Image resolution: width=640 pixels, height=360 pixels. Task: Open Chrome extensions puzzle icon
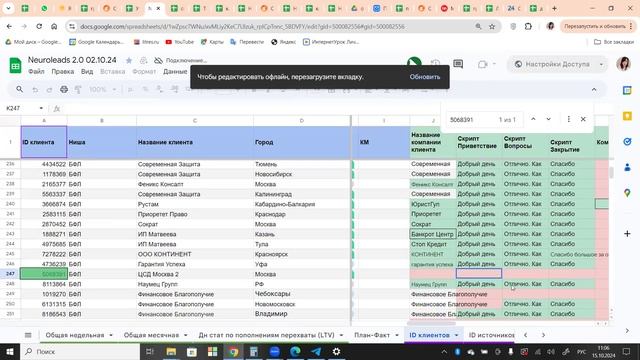tap(528, 27)
